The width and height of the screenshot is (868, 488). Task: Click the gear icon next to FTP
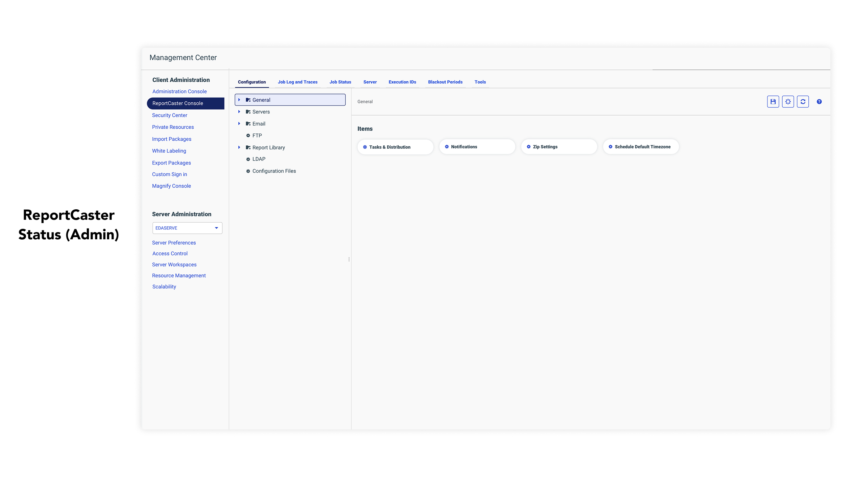248,136
